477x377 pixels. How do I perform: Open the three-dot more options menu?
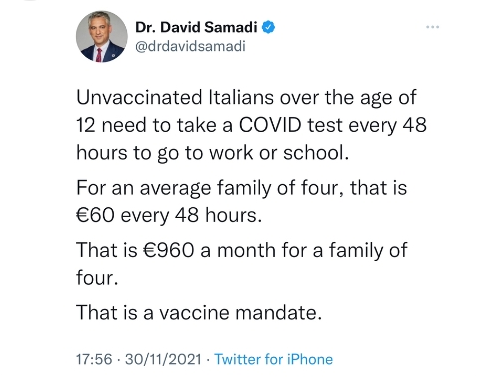click(x=432, y=27)
